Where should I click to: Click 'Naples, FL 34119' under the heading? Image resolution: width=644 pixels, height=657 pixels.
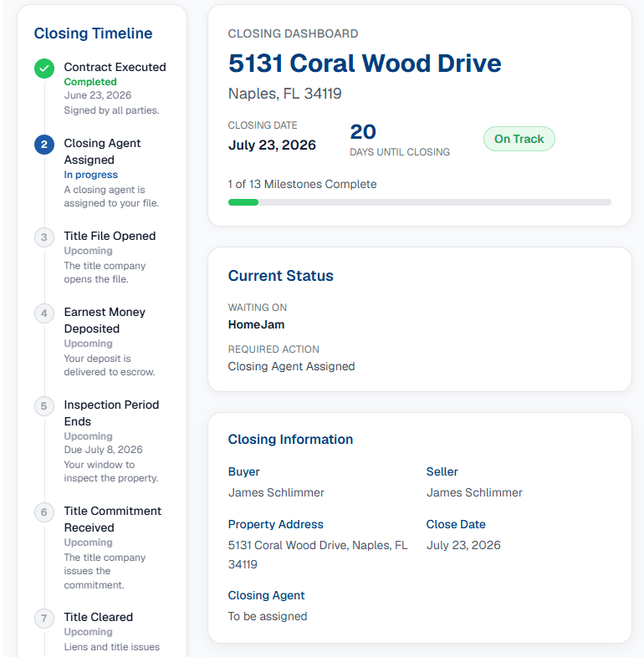(x=284, y=94)
